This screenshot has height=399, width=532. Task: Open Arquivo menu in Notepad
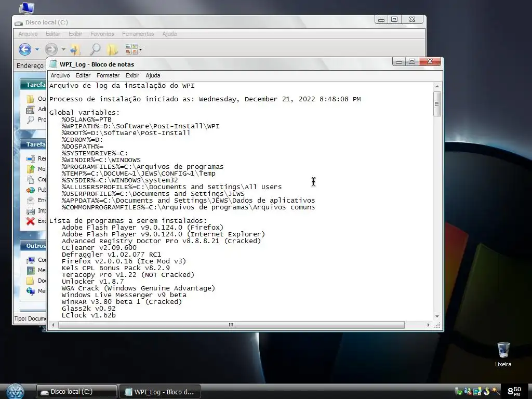pyautogui.click(x=60, y=75)
